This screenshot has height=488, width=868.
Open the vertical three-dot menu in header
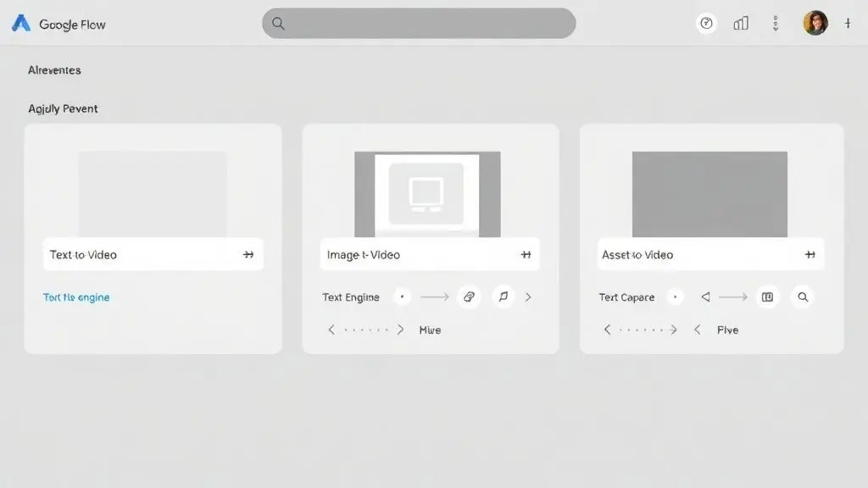775,24
